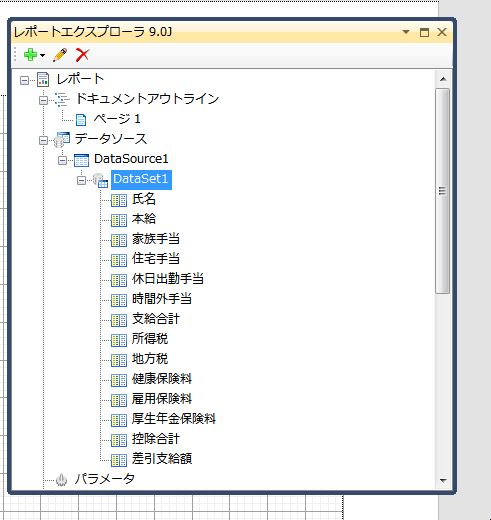Click the データソース database icon

click(x=62, y=139)
